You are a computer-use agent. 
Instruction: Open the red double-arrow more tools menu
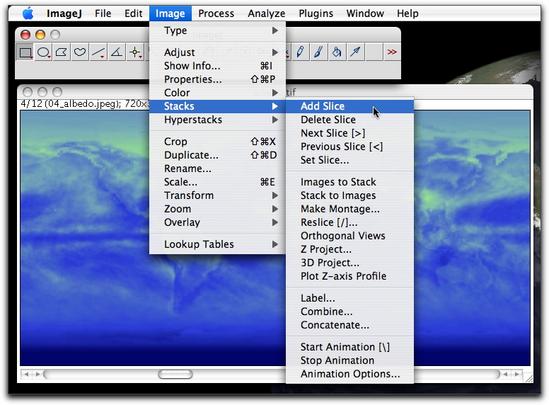point(391,53)
